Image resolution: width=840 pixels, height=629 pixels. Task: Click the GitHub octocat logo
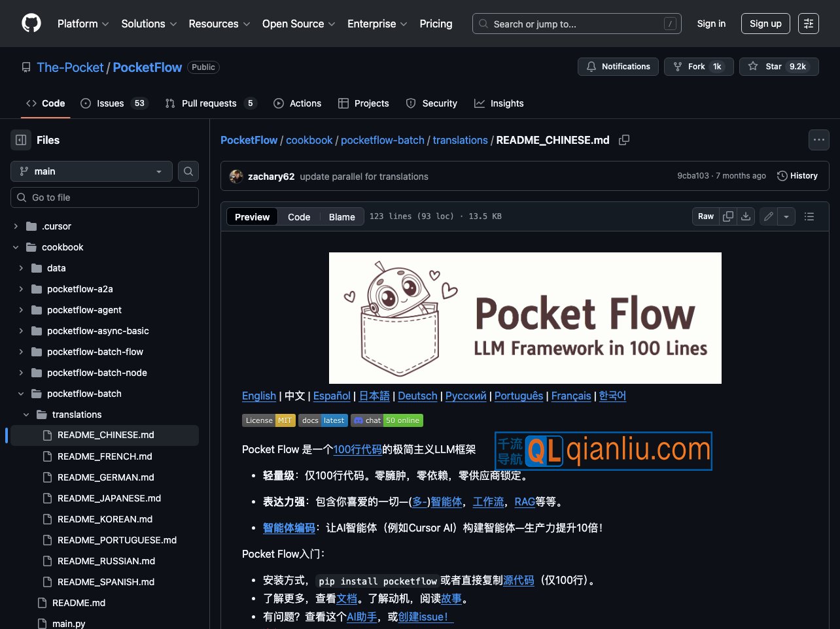point(31,23)
